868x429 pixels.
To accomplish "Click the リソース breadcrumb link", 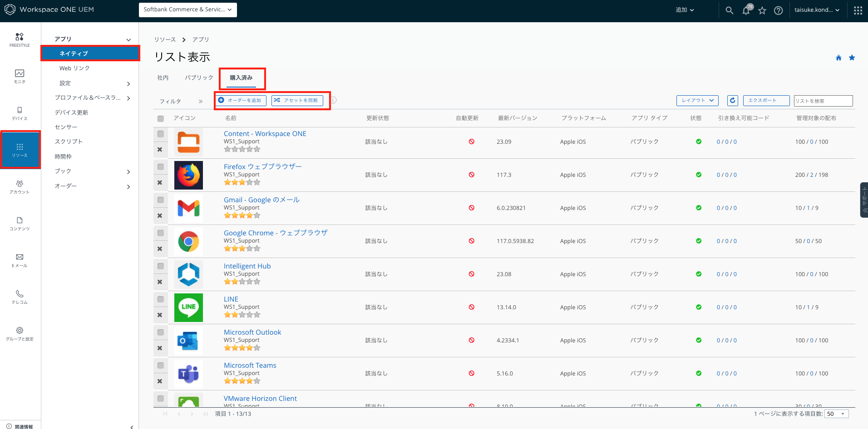I will click(165, 40).
